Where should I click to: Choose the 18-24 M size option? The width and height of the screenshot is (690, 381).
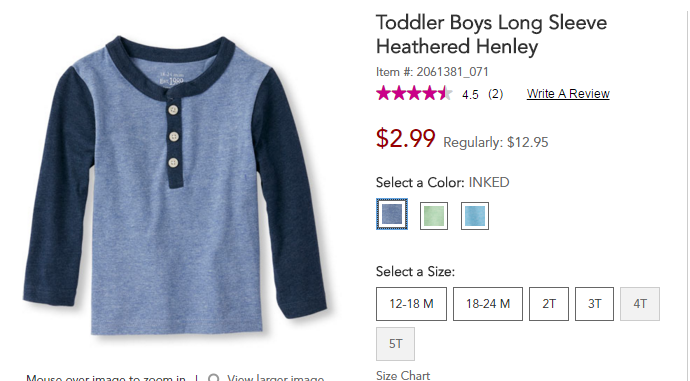pos(488,304)
